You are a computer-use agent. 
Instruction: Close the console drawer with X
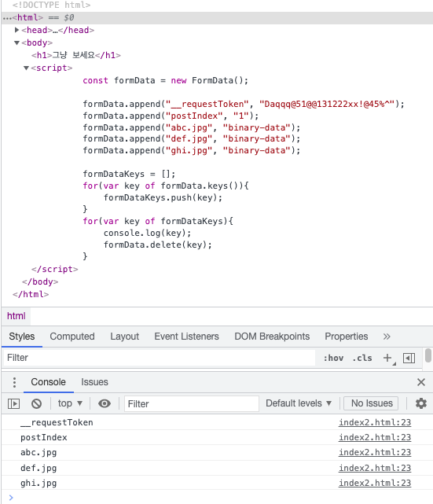(421, 382)
